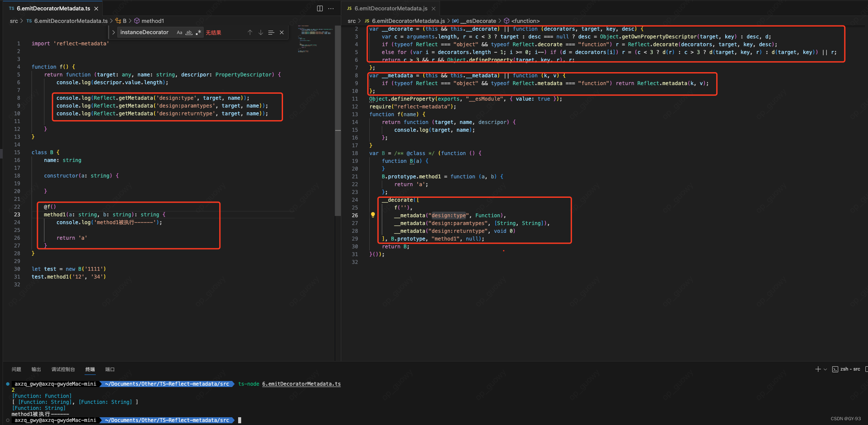Click class B breadcrumb item

121,21
